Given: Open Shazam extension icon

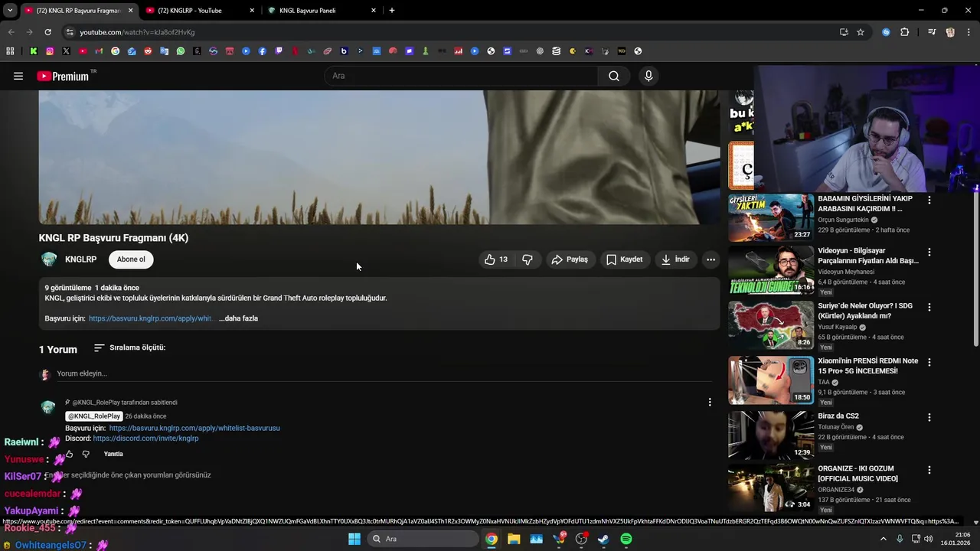Looking at the screenshot, I should [886, 32].
